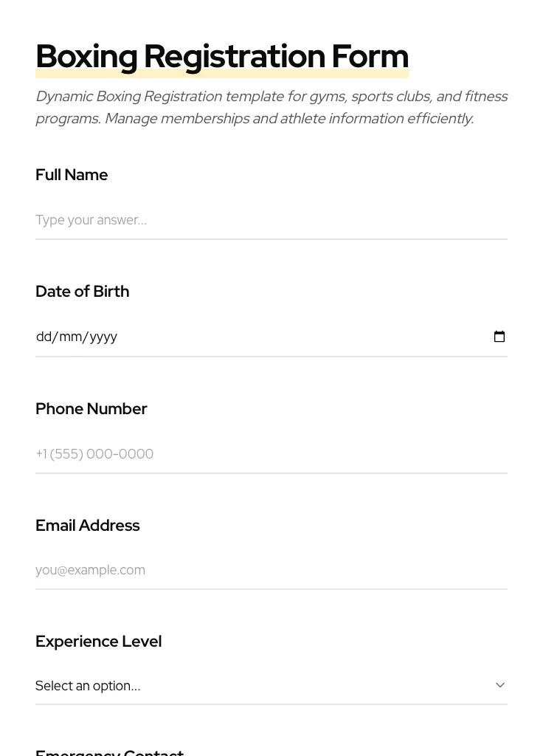
Task: Click the 'Boxing Registration Form' heading
Action: 221,56
